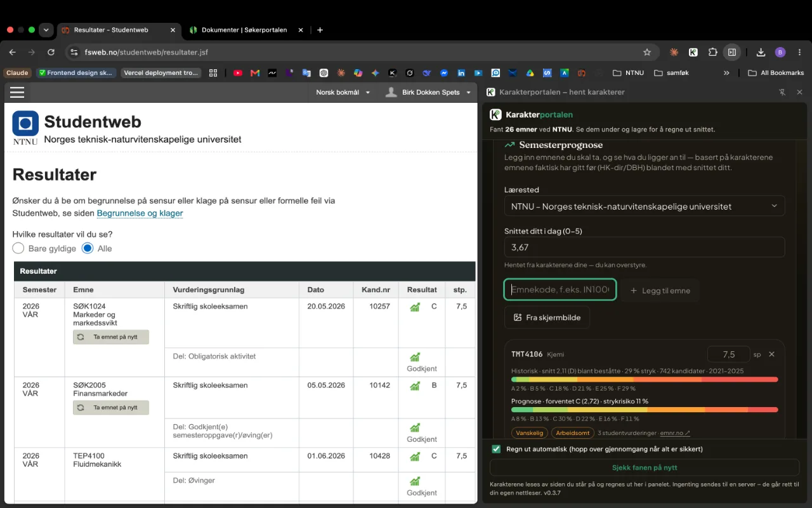
Task: Toggle the Regn ut automatisk checkbox
Action: [496, 449]
